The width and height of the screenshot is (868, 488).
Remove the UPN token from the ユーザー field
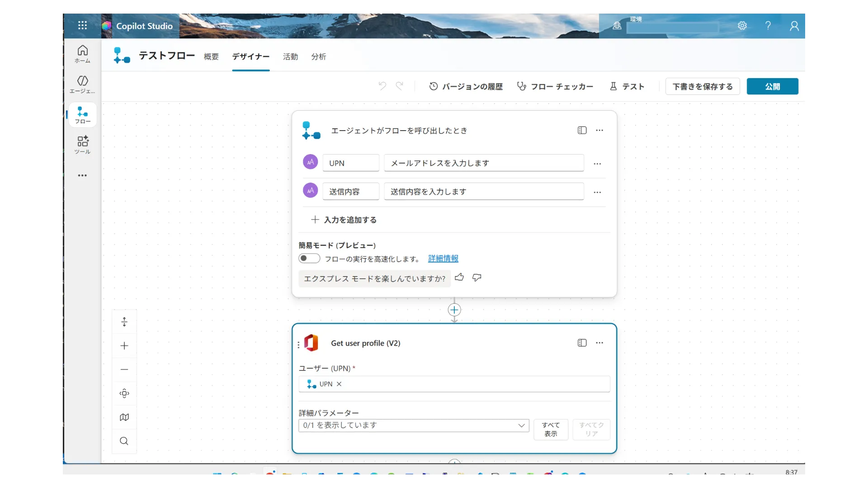coord(339,384)
